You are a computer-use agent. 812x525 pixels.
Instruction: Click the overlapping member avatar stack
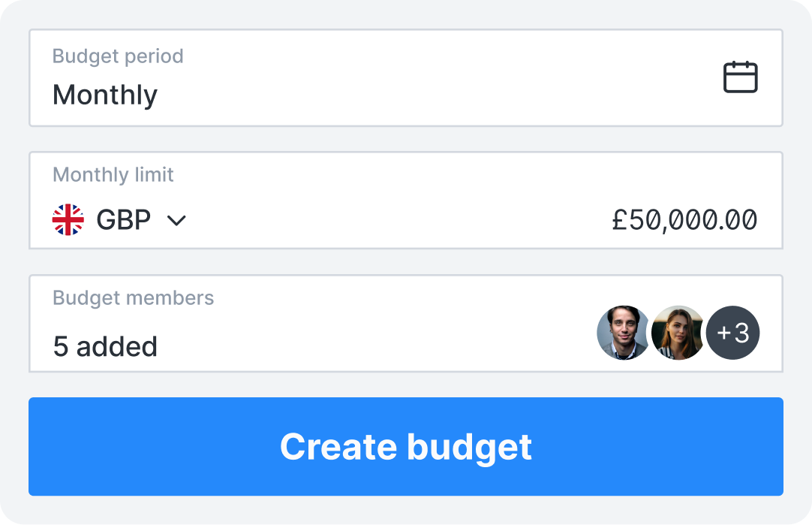[x=678, y=332]
